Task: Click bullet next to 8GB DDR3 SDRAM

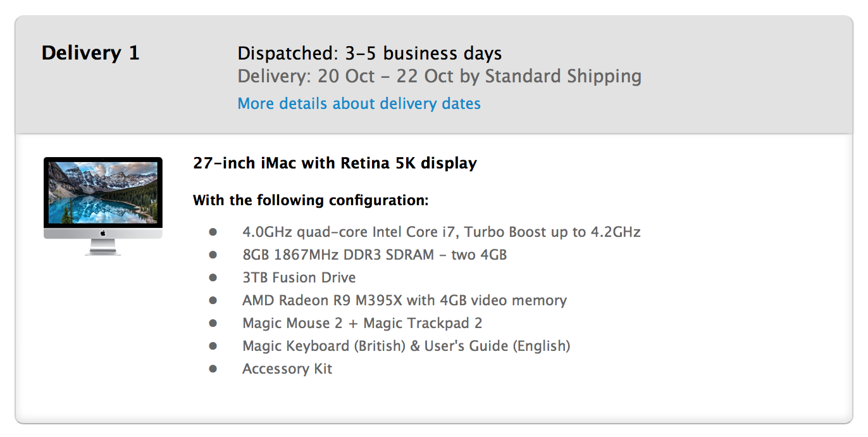Action: tap(213, 255)
